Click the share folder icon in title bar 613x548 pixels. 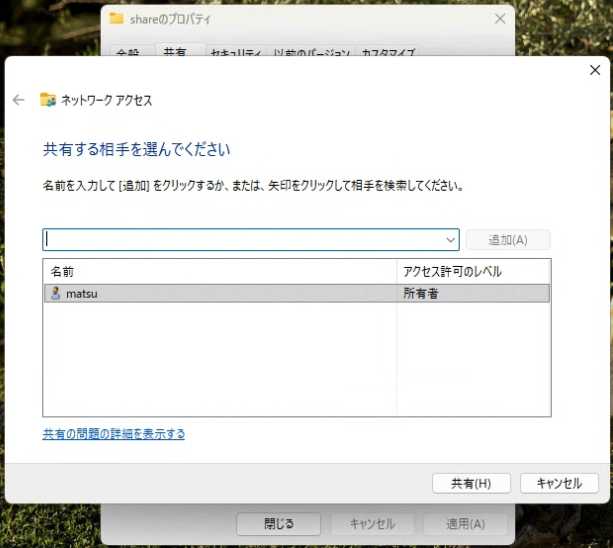pyautogui.click(x=117, y=18)
